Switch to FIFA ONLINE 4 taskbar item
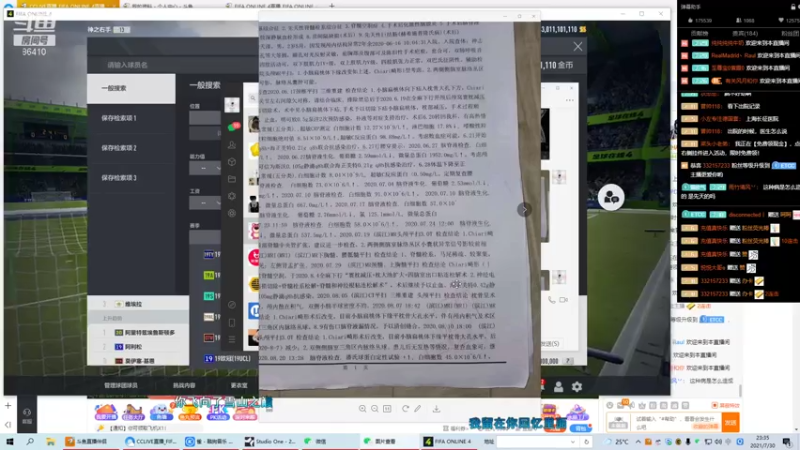800x450 pixels. (448, 442)
